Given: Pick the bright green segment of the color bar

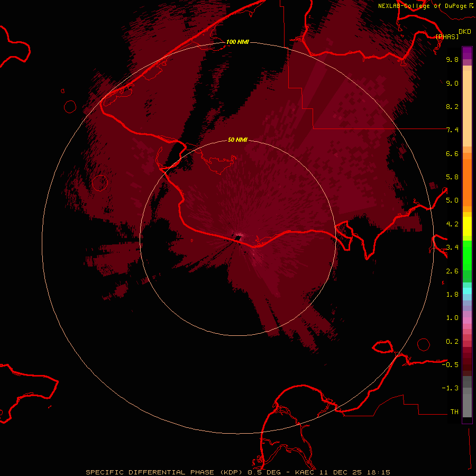Looking at the screenshot, I should (467, 255).
